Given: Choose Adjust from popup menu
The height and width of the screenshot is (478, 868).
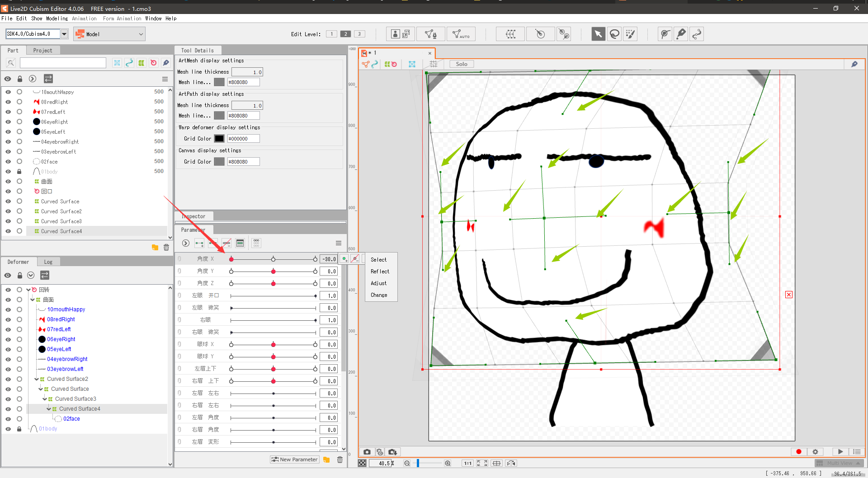Looking at the screenshot, I should tap(381, 283).
